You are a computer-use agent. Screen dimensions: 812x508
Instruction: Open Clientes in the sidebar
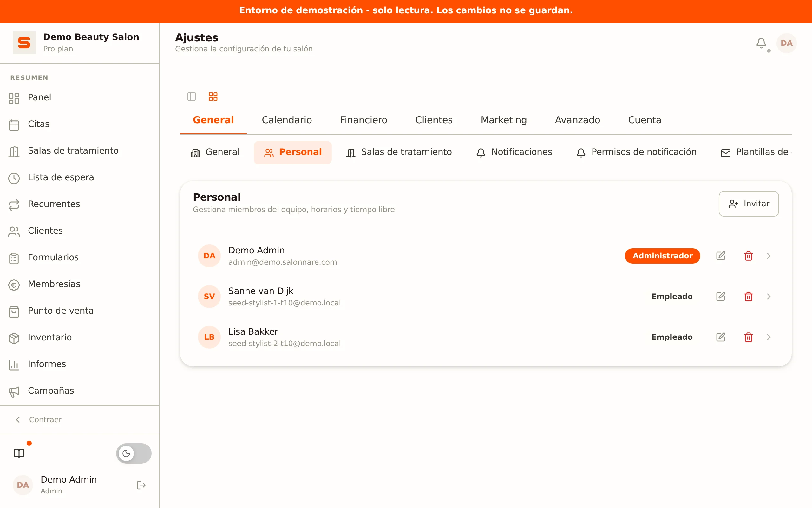pyautogui.click(x=80, y=231)
